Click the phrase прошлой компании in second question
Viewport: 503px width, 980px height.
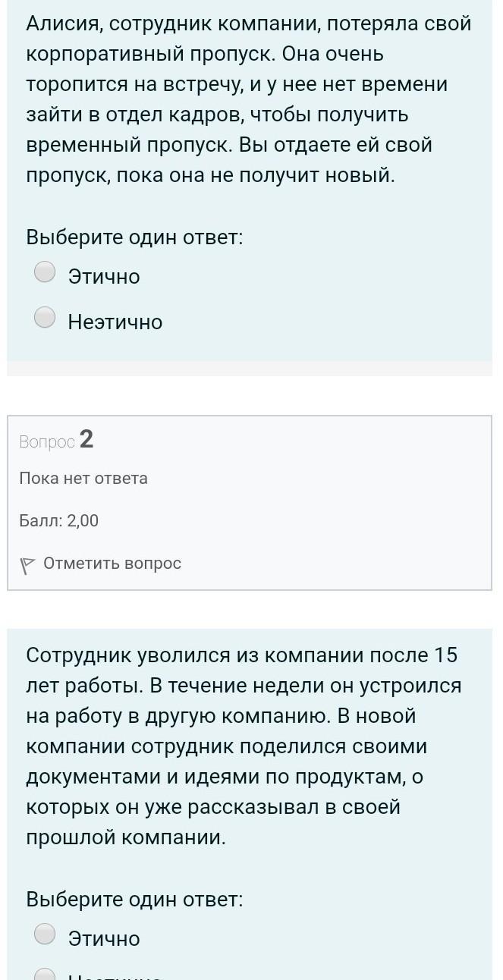[126, 838]
